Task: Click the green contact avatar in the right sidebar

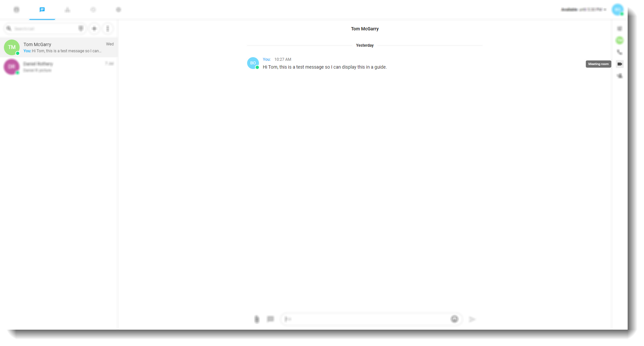Action: (619, 41)
